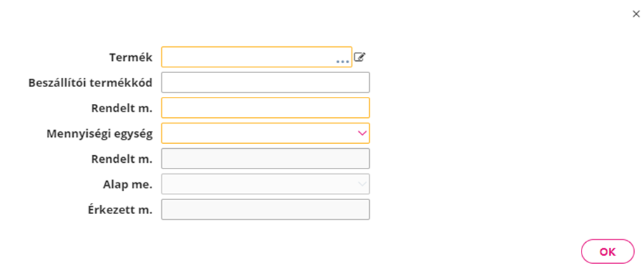Image resolution: width=644 pixels, height=266 pixels.
Task: Confirm the dialog with OK button
Action: 608,251
